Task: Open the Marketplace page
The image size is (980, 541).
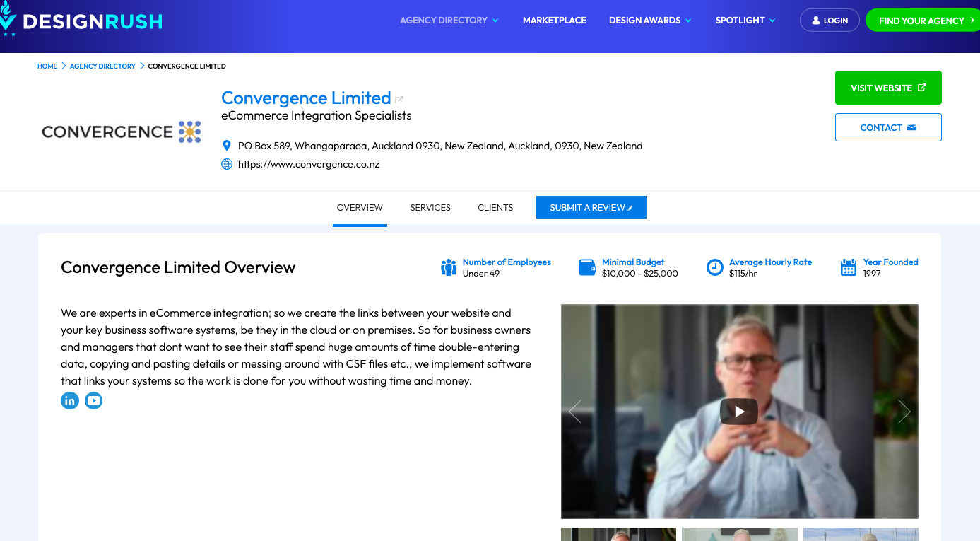Action: (555, 21)
